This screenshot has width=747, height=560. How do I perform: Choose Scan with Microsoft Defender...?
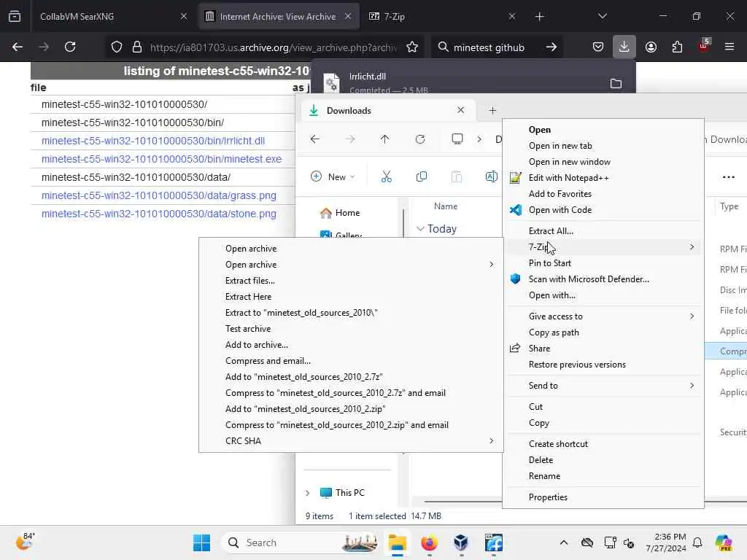[589, 279]
